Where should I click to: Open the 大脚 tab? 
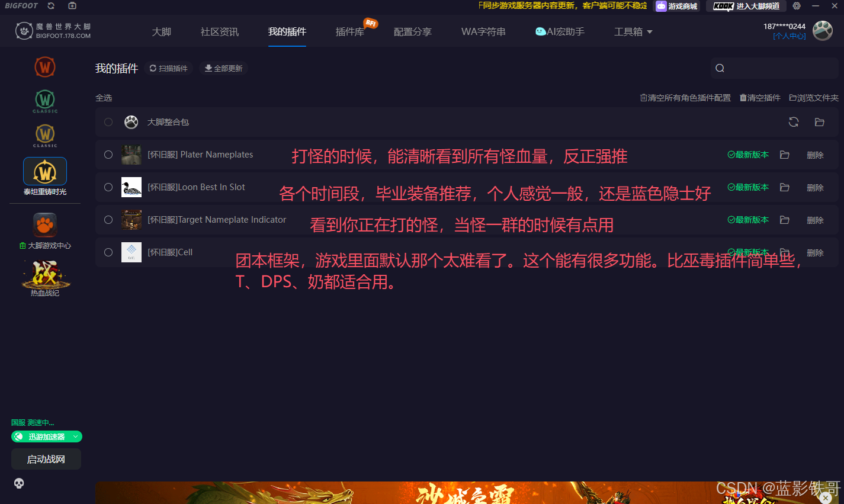161,32
